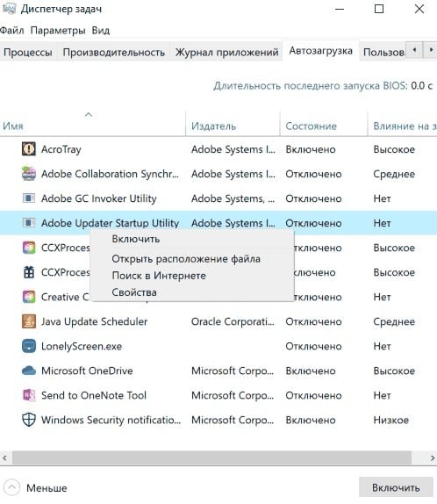
Task: Click the Adobe GC Invoker Utility icon
Action: click(29, 198)
